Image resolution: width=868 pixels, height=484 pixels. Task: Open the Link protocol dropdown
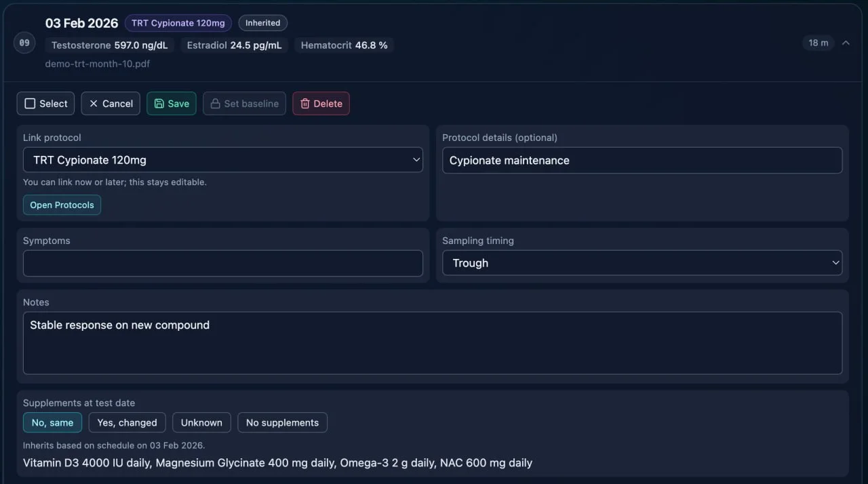(x=223, y=160)
